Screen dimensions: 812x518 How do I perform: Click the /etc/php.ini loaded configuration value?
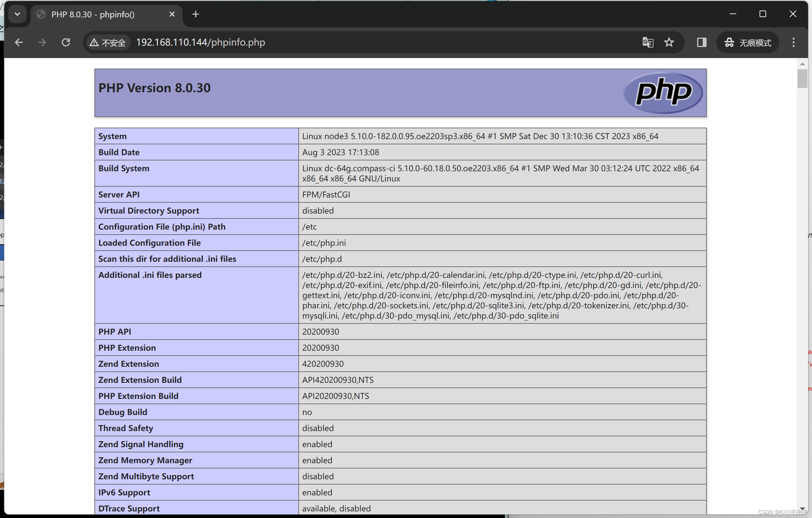coord(324,243)
